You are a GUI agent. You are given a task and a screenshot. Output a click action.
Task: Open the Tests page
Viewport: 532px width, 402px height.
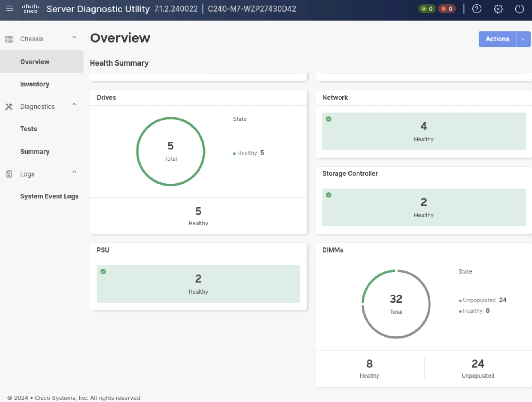click(28, 129)
